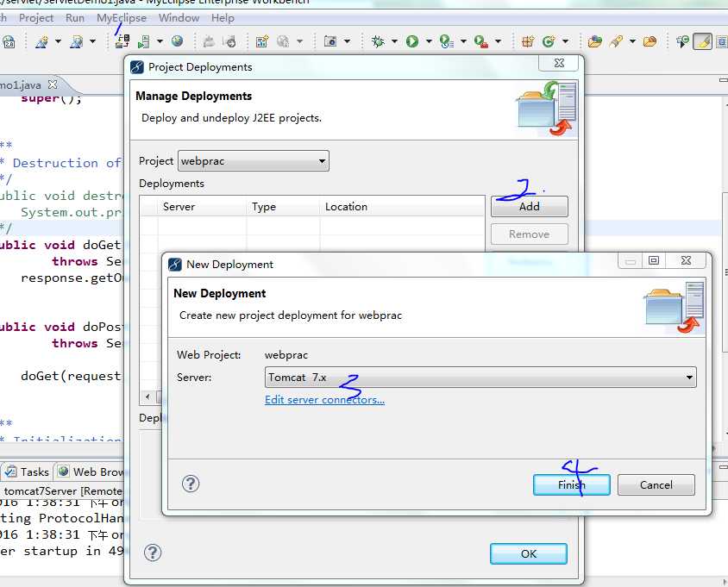
Task: Click the External Tools run icon with red toolbox
Action: point(481,41)
